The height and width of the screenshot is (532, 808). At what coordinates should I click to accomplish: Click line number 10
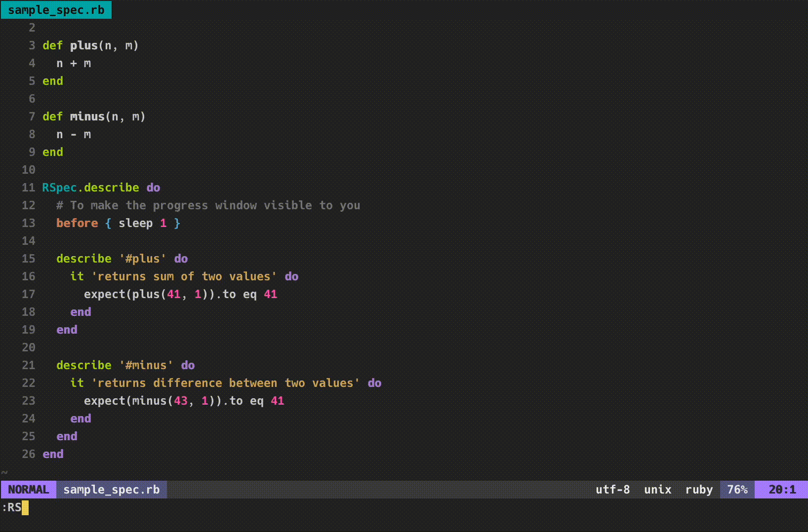(29, 170)
